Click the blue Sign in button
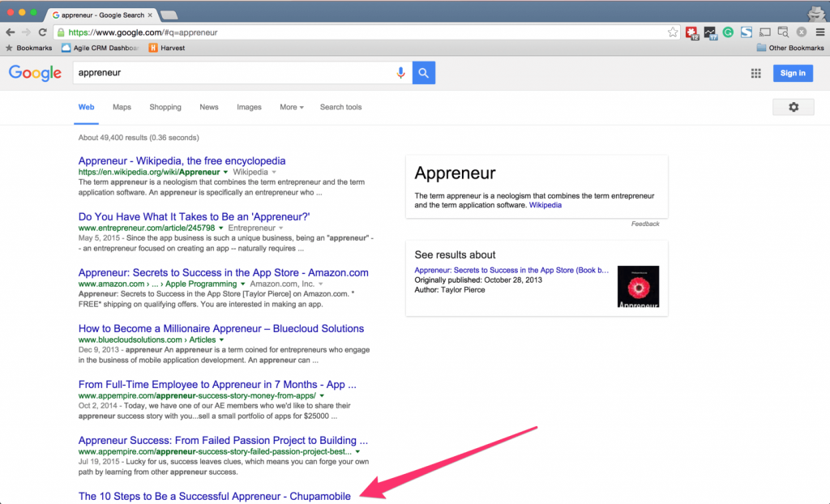This screenshot has height=504, width=830. click(x=793, y=73)
